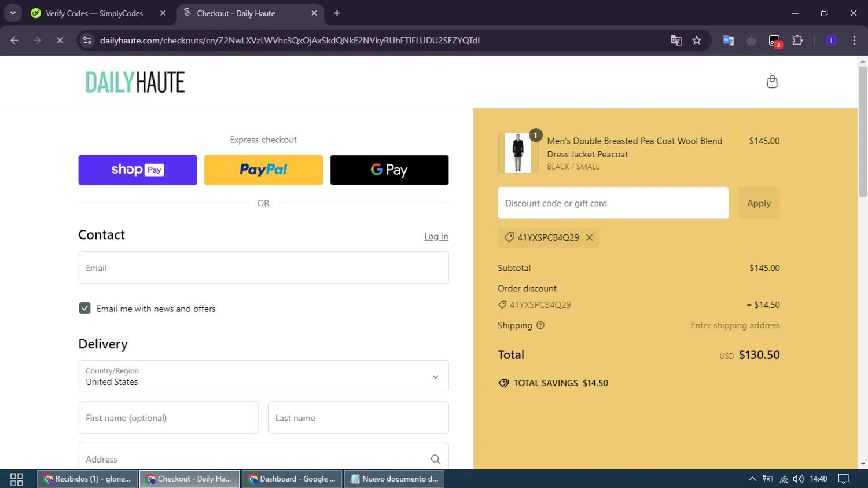
Task: Switch to Dashboard - Google taskbar window
Action: click(292, 479)
